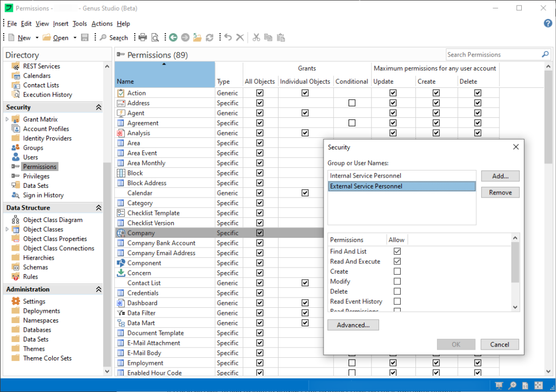
Task: Click the Undo arrow icon
Action: tap(228, 37)
